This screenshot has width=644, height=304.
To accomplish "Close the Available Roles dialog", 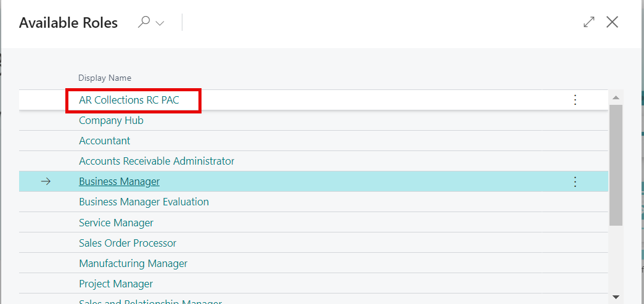I will point(612,22).
